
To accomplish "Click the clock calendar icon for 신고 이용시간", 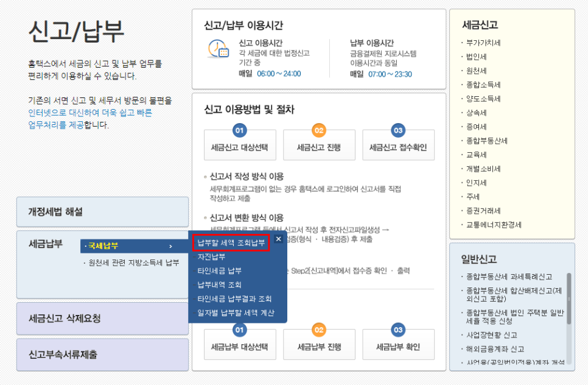I will [x=219, y=49].
